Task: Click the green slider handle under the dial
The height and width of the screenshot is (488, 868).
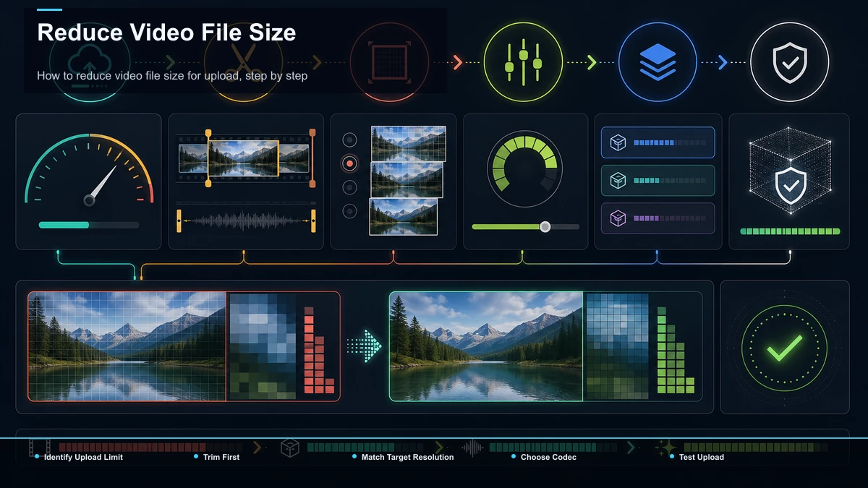Action: tap(545, 227)
